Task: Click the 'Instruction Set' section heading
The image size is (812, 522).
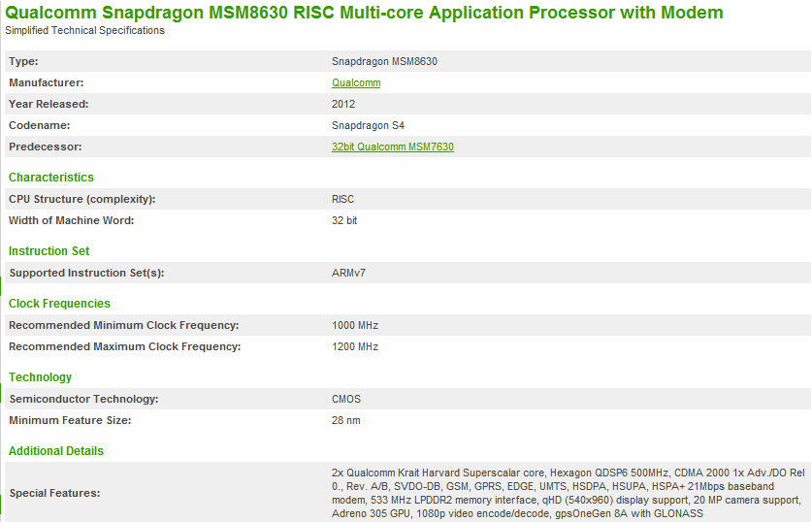Action: 49,251
